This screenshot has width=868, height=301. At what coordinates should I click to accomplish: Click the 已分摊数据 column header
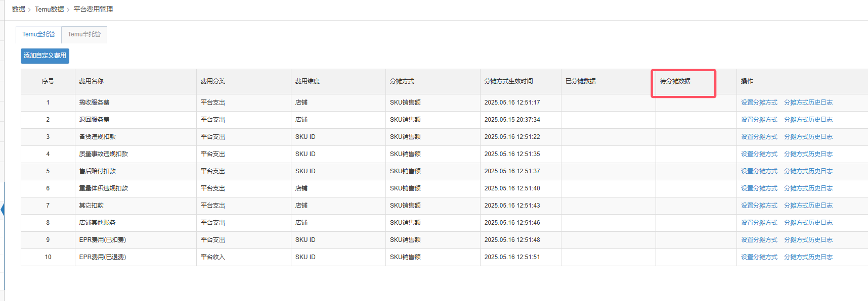click(x=608, y=81)
